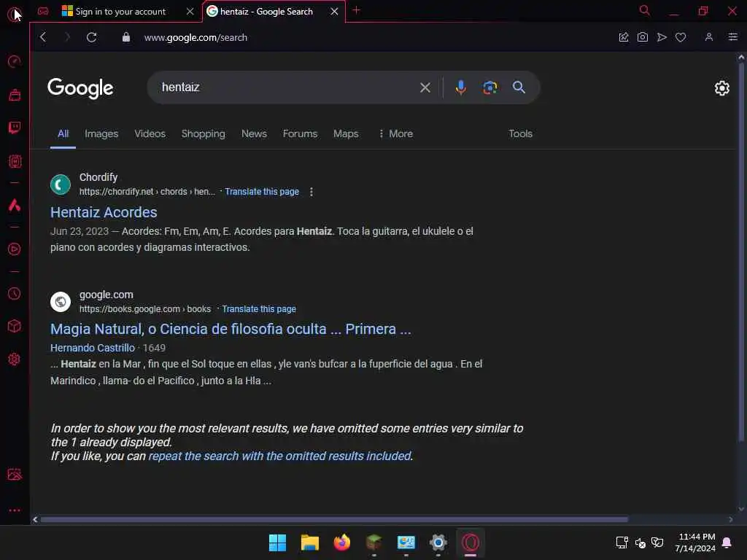Screen dimensions: 747x560
Task: Click the vertical page scrollbar
Action: pyautogui.click(x=741, y=252)
